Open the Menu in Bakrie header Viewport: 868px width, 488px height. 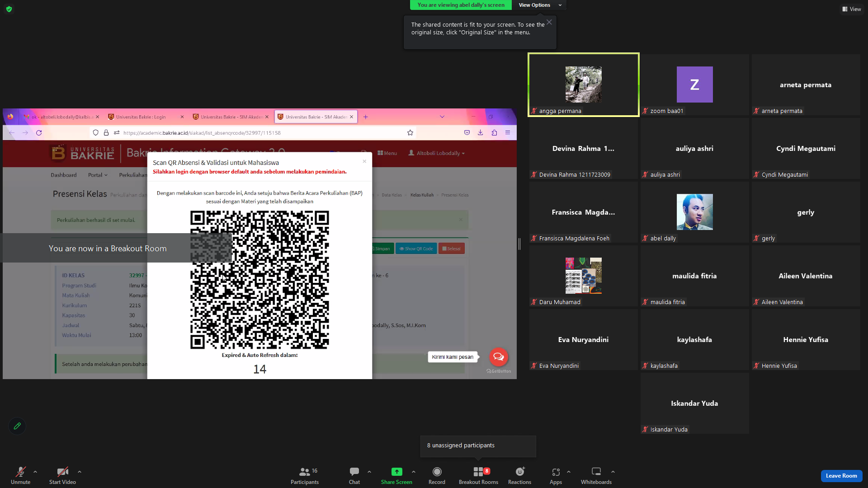click(387, 153)
